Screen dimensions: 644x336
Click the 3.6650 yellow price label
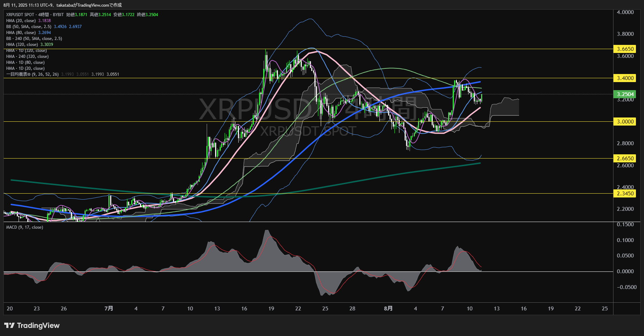[x=624, y=49]
